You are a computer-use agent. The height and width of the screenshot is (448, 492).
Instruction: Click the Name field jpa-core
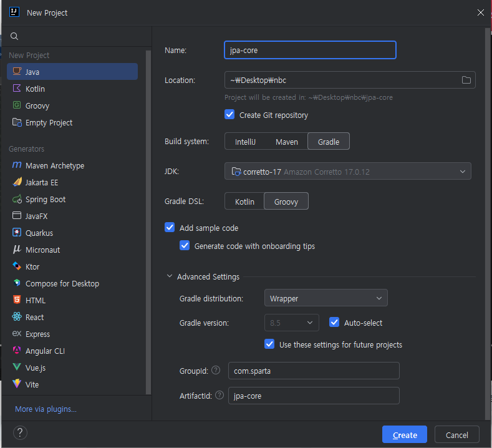pyautogui.click(x=311, y=50)
